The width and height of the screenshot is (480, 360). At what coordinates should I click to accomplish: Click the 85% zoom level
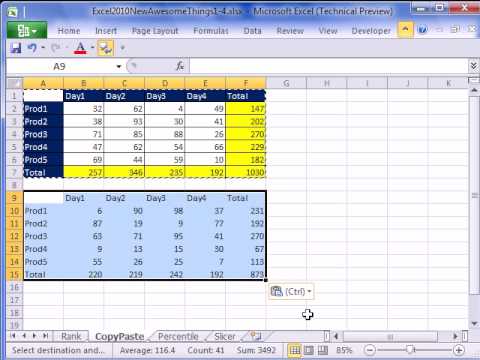coord(344,350)
